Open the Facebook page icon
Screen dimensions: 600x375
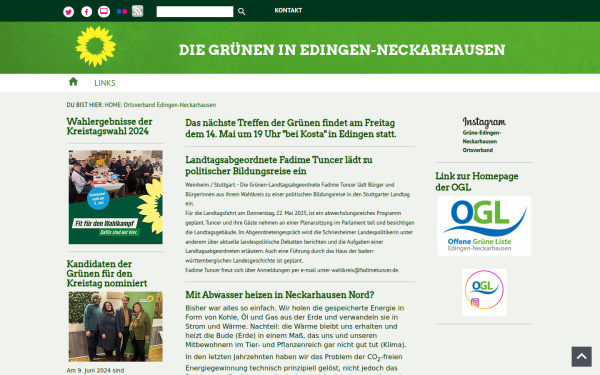[x=86, y=12]
